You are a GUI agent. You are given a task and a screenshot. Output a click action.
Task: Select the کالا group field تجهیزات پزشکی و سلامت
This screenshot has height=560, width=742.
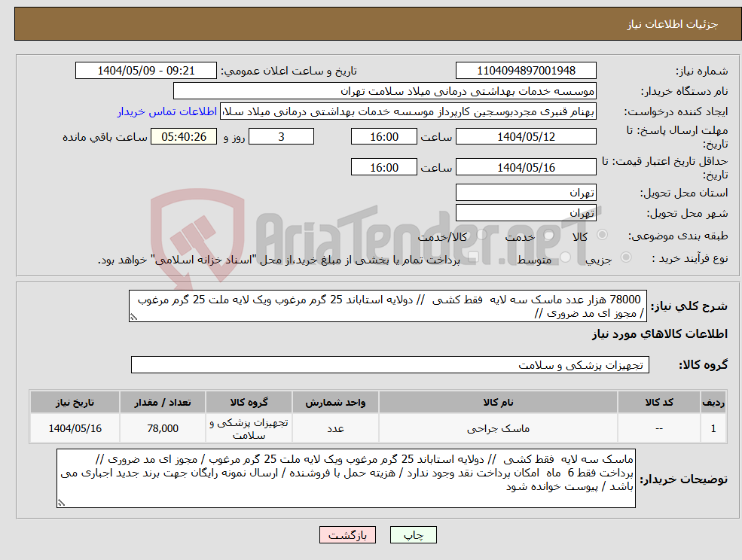pyautogui.click(x=390, y=364)
